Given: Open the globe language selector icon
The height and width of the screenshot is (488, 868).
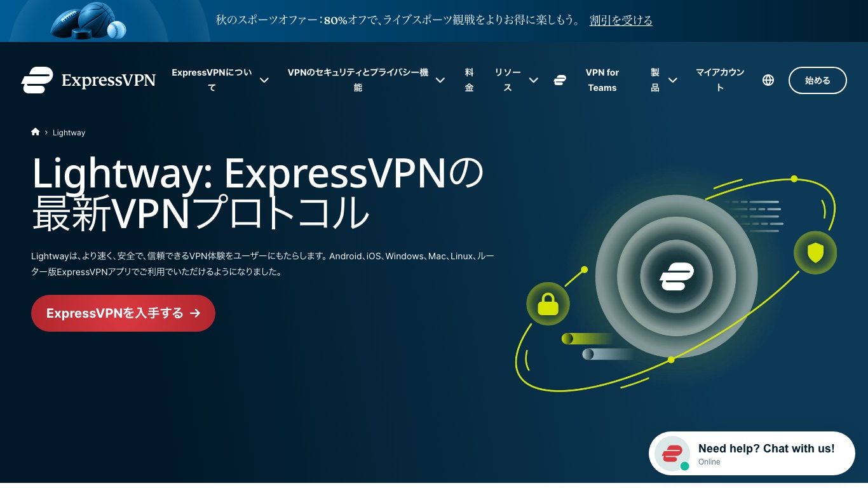Looking at the screenshot, I should pos(768,80).
